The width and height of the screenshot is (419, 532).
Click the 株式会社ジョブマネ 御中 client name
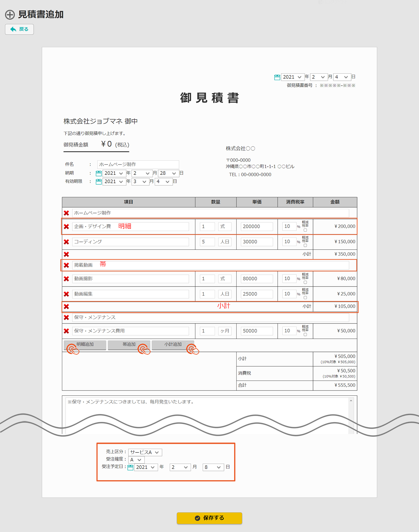tap(100, 122)
